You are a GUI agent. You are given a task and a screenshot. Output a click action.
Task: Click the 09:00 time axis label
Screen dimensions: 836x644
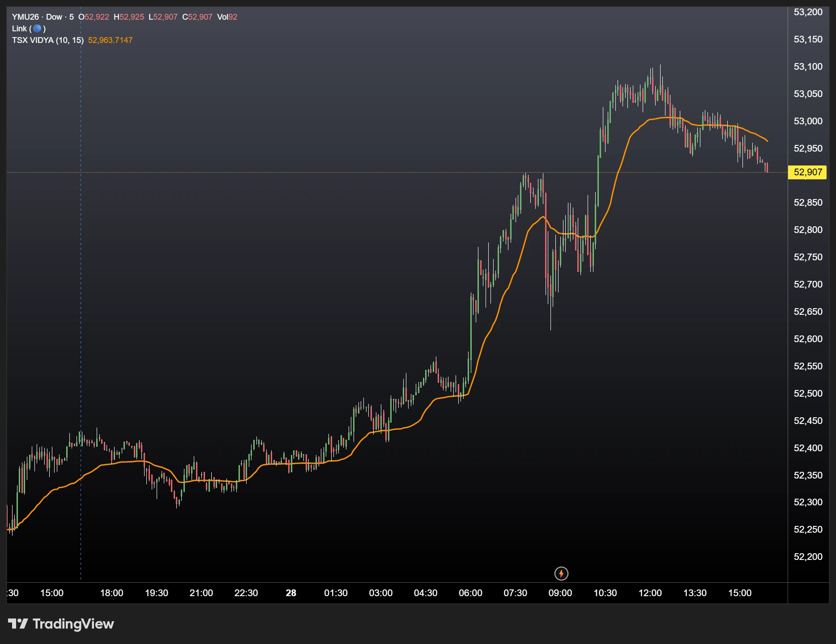click(x=560, y=593)
